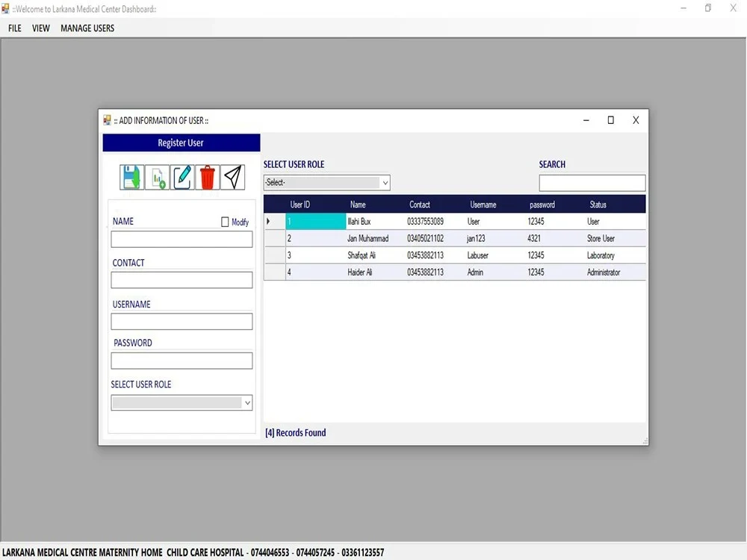Delete the selected user via trash icon
Viewport: 747px width, 560px height.
tap(207, 177)
